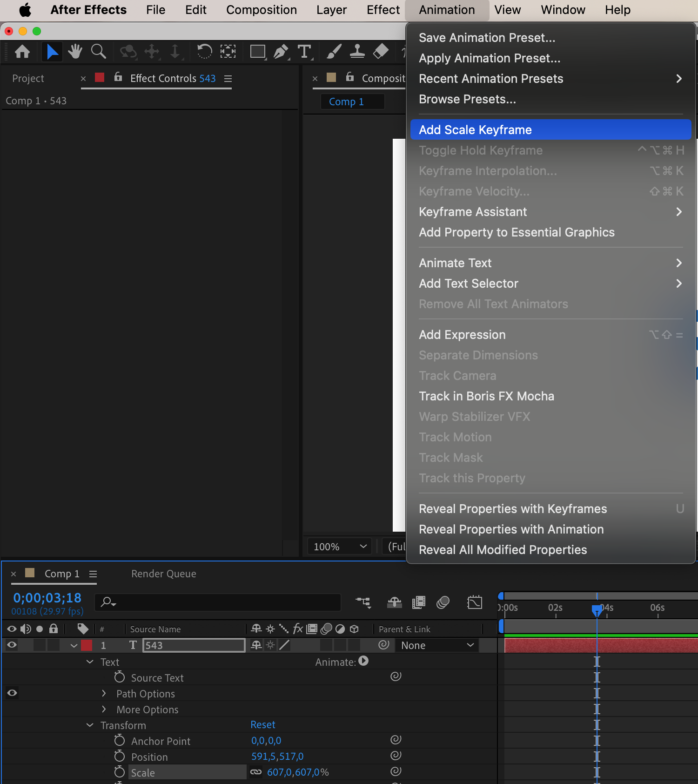Screen dimensions: 698x784
Task: Select the Rotation tool
Action: [204, 51]
